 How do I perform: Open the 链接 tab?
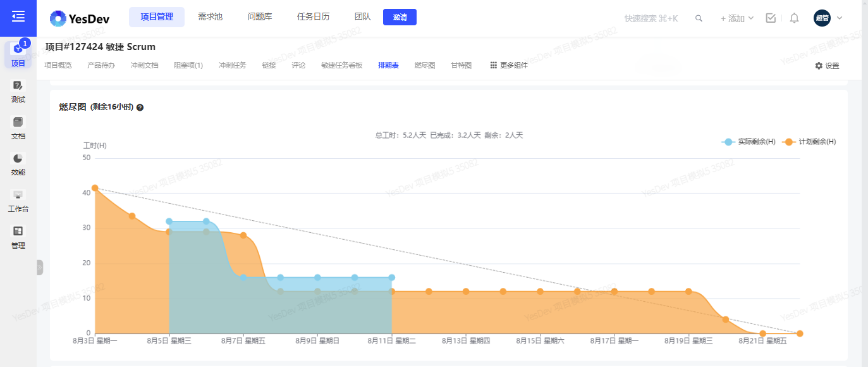pyautogui.click(x=269, y=65)
